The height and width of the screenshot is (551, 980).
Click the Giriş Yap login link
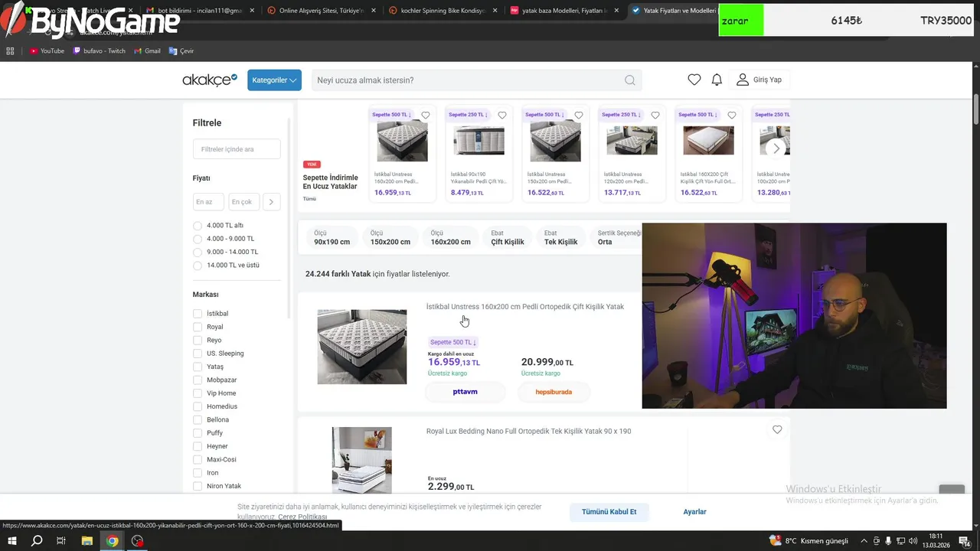[767, 80]
